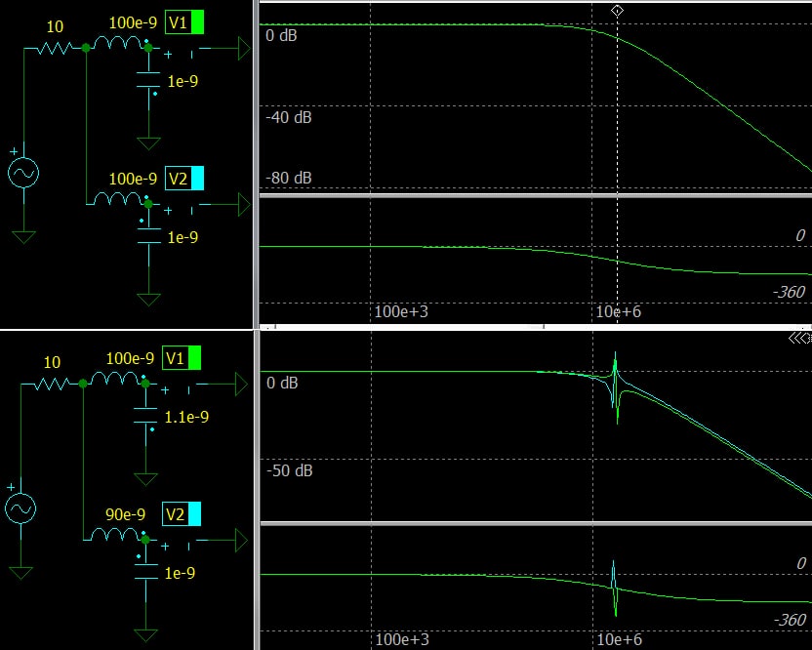Click the 10e+6 frequency label on the lower plot
The image size is (812, 650).
620,639
